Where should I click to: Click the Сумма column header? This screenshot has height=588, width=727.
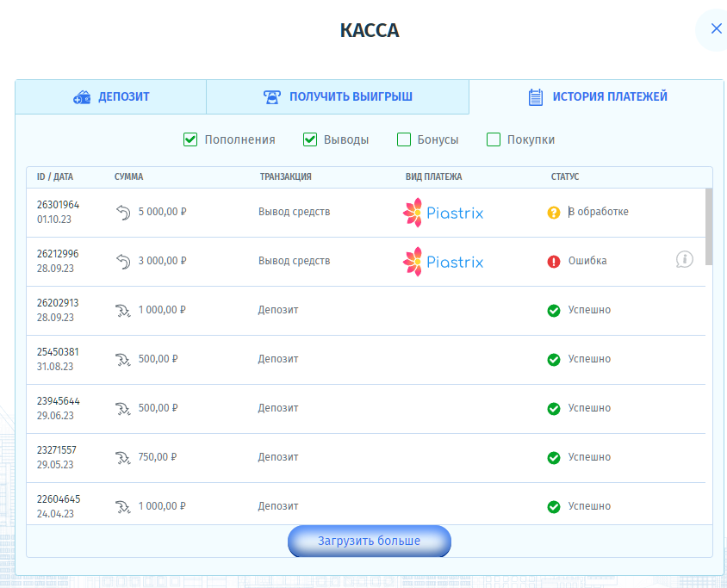coord(128,177)
